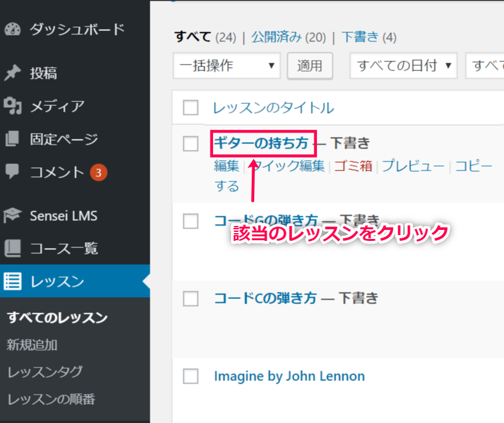Click the Pages (固定ページ) icon
Viewport: 504px width, 423px height.
pyautogui.click(x=12, y=139)
